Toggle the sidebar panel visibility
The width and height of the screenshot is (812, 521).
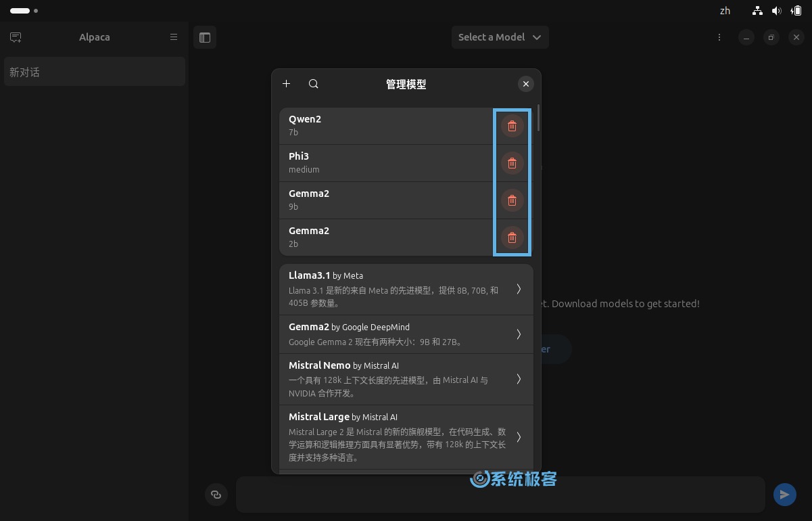pyautogui.click(x=205, y=37)
